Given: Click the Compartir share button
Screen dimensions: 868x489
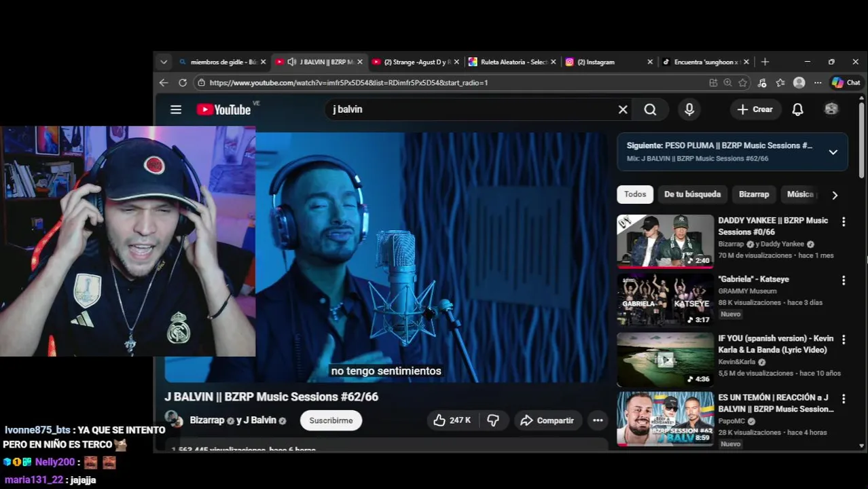Looking at the screenshot, I should pos(547,420).
